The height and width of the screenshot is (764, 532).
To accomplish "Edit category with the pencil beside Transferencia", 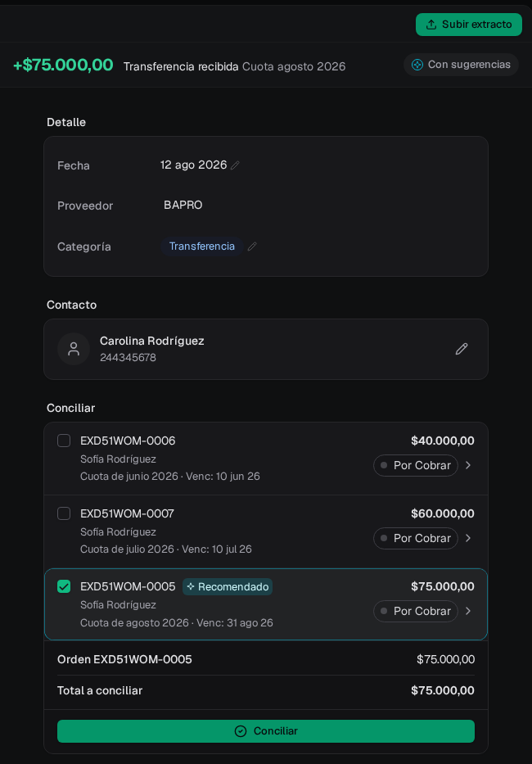I will [x=252, y=246].
